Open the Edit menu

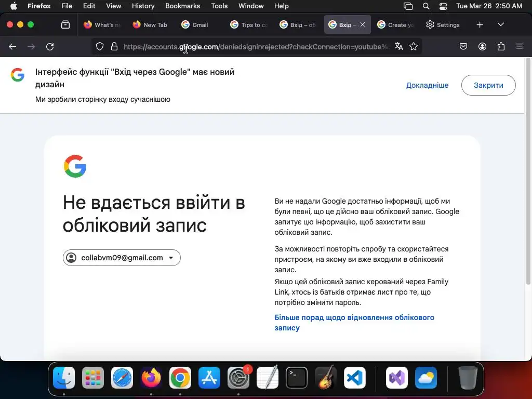click(x=89, y=6)
